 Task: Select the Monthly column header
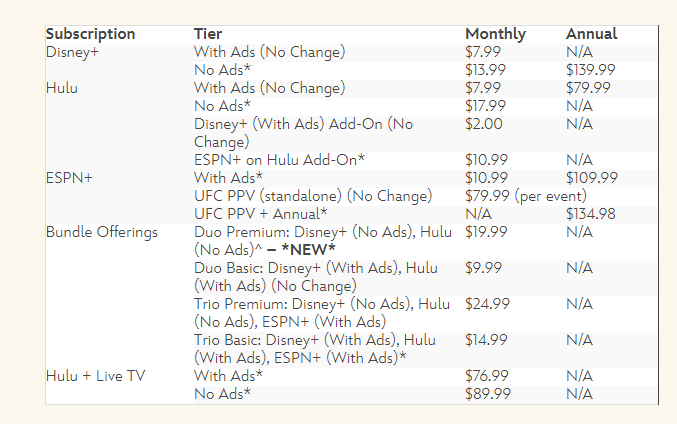(x=495, y=34)
